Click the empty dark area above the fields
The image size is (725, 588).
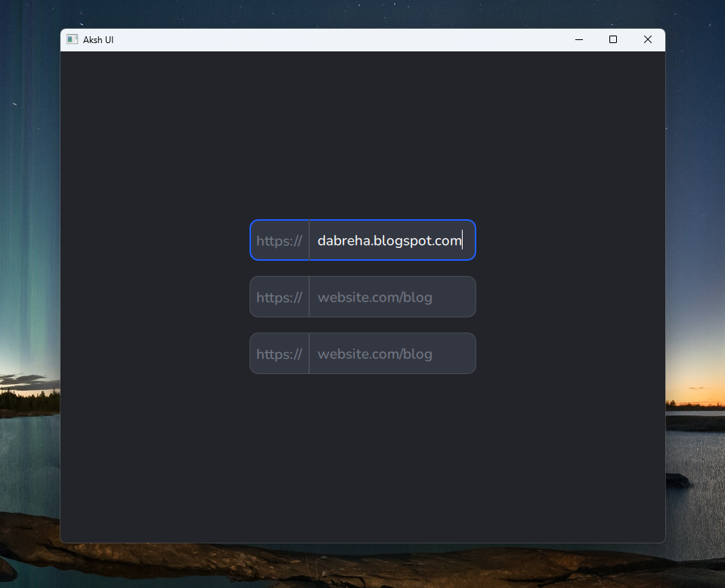363,136
